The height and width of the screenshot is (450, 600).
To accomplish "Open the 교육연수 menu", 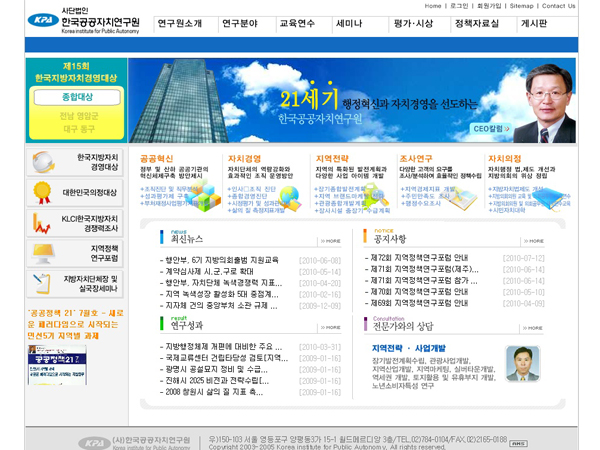I will point(297,23).
